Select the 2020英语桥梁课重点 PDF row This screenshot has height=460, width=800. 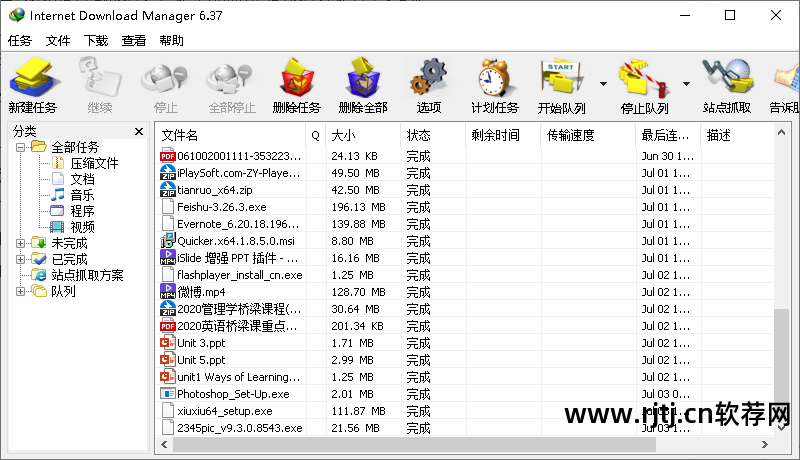click(x=464, y=326)
